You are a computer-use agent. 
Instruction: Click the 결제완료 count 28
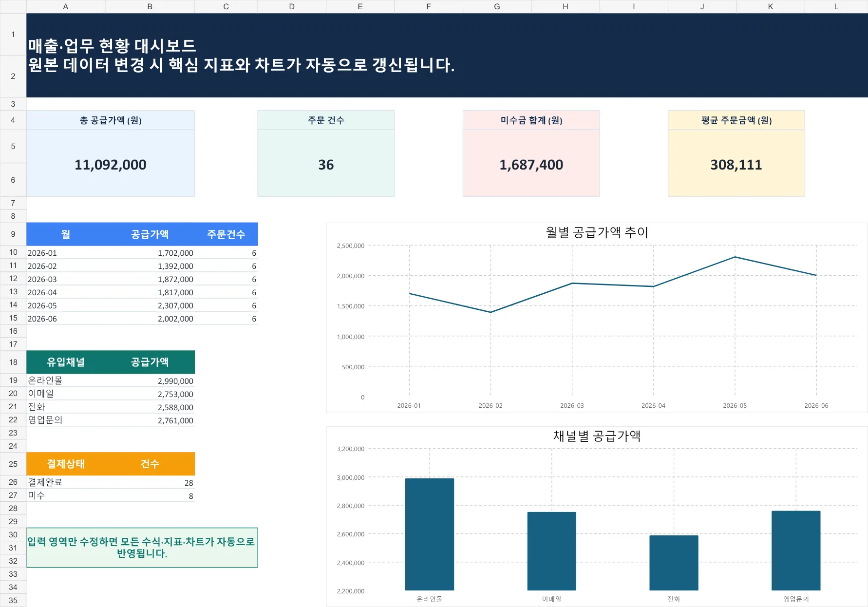[150, 482]
